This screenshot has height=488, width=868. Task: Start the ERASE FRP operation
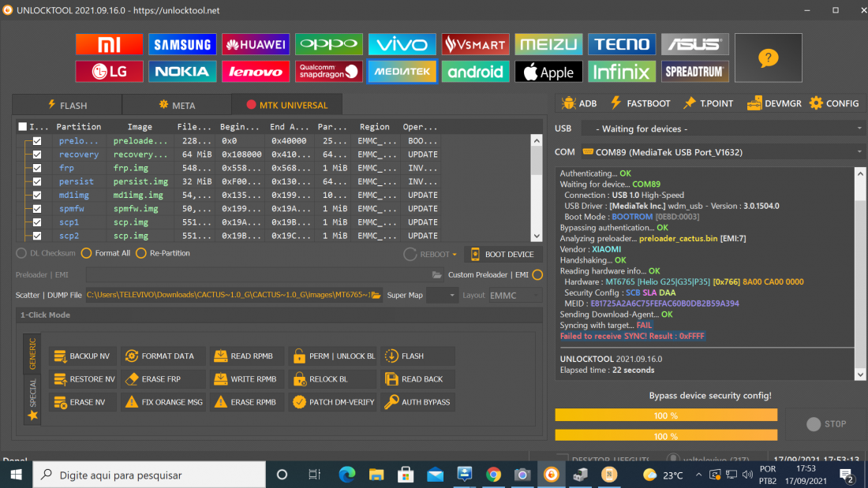[x=163, y=379]
